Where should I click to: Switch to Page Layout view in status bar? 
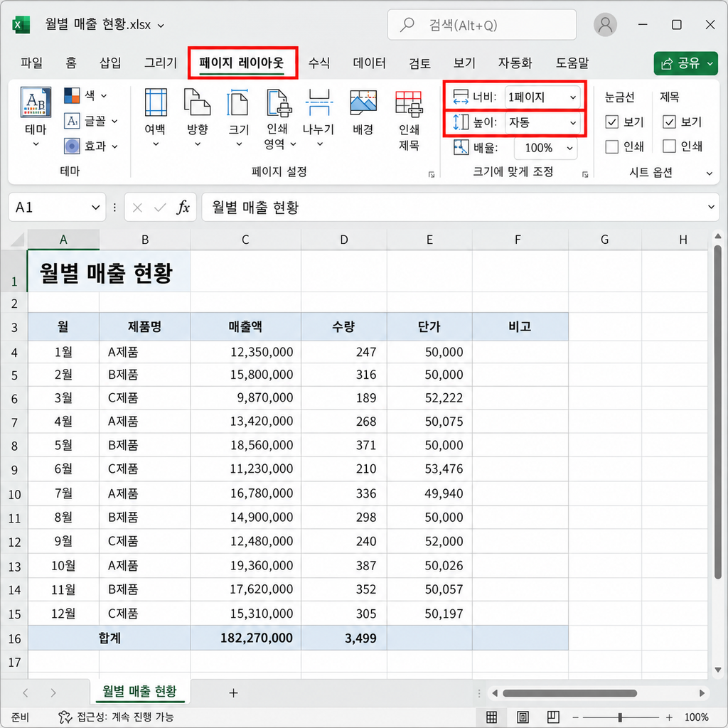coord(523,717)
